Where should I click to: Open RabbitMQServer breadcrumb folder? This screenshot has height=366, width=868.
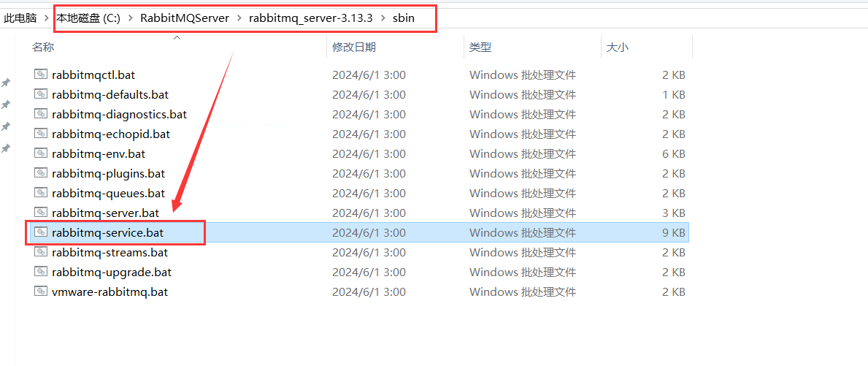185,18
